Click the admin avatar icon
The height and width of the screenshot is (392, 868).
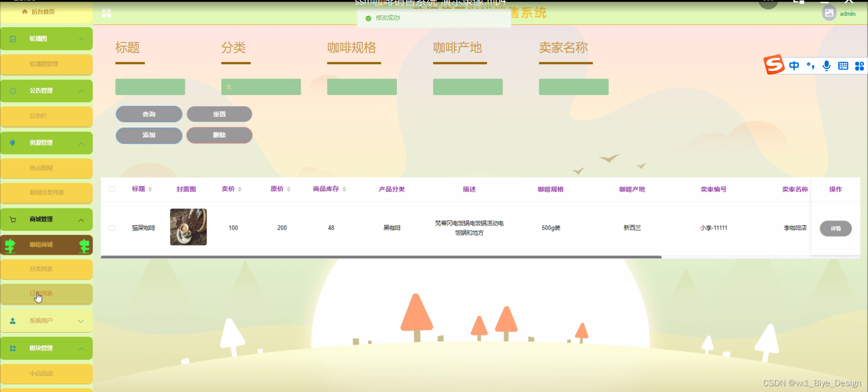point(829,13)
